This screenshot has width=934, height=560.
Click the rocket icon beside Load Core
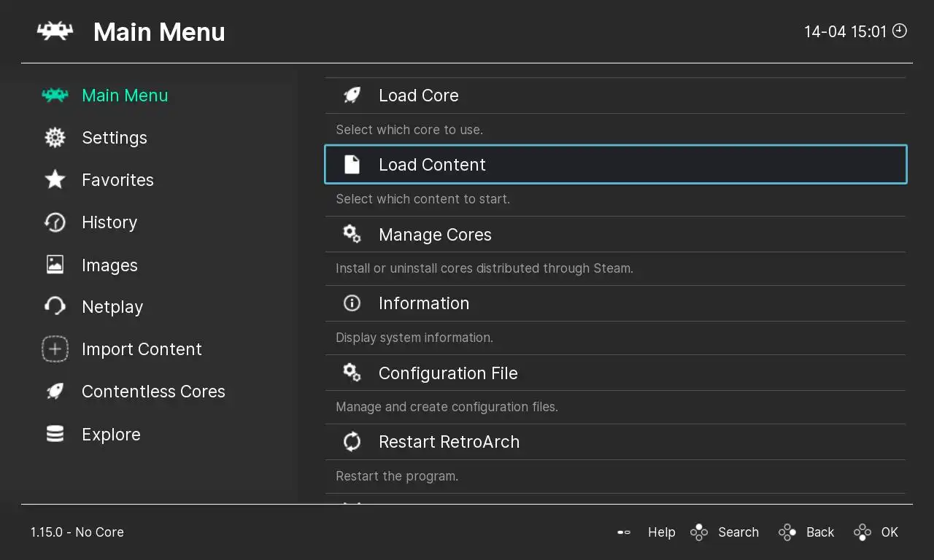[352, 96]
